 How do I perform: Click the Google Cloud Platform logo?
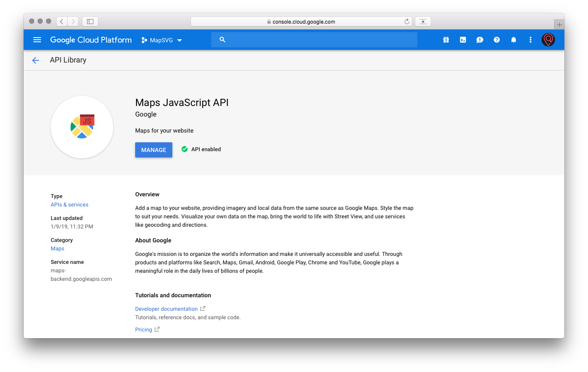tap(91, 40)
